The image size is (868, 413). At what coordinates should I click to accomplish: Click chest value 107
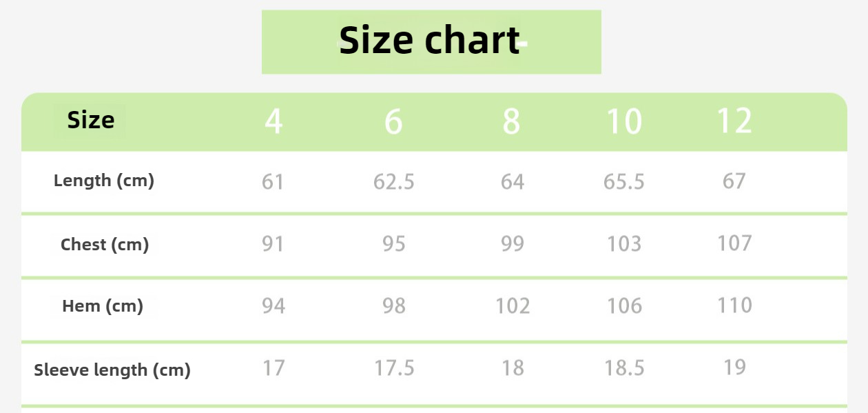click(x=734, y=243)
